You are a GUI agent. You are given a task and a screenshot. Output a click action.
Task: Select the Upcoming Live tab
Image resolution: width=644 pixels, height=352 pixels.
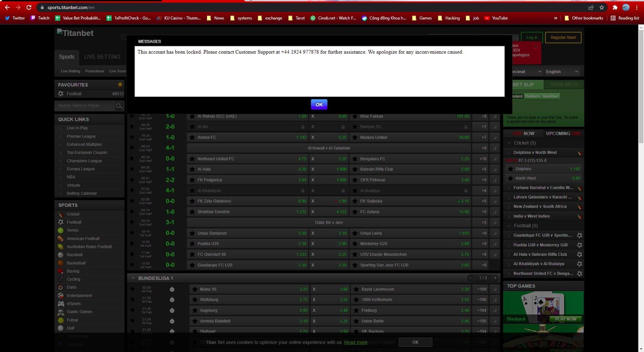(563, 134)
